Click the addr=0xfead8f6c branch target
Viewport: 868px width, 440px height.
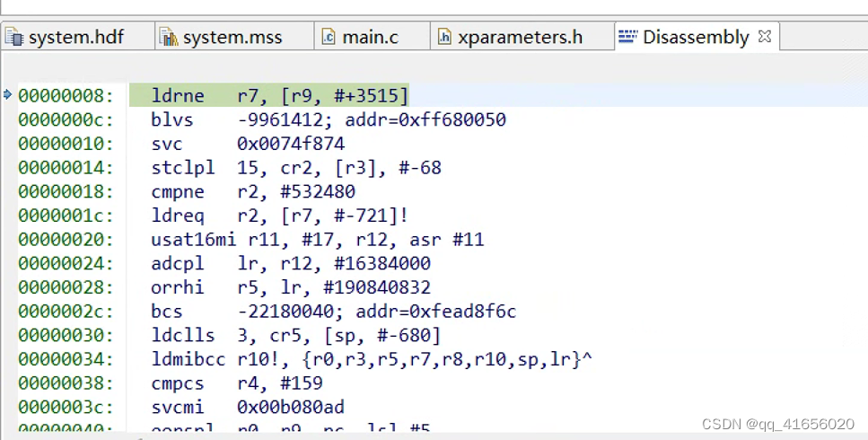point(435,311)
